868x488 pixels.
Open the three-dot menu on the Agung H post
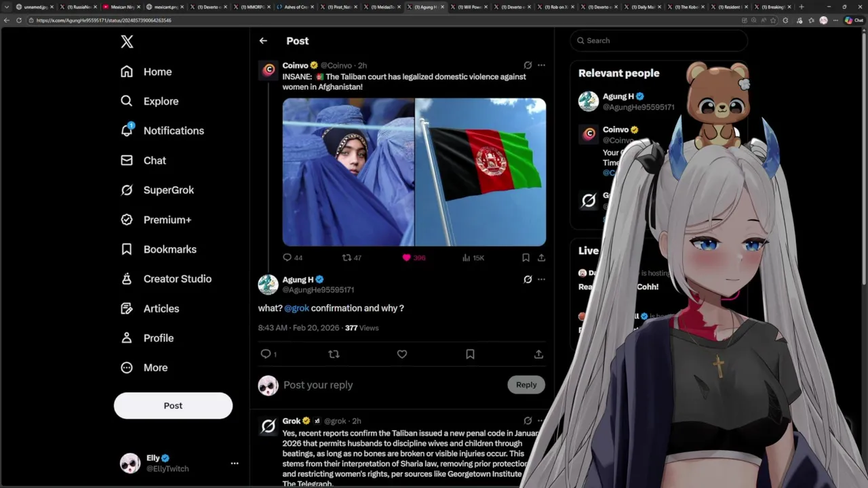tap(541, 279)
